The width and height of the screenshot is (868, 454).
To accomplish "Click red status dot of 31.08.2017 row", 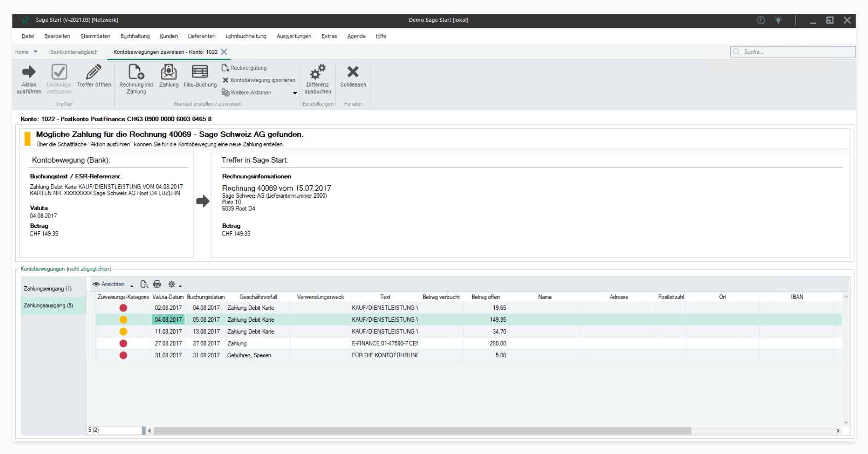I will point(123,356).
